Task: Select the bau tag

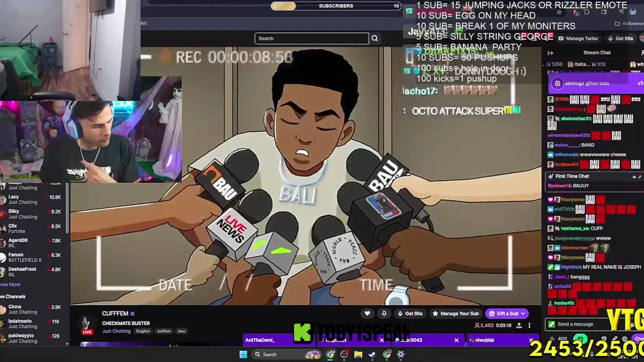Action: point(182,331)
